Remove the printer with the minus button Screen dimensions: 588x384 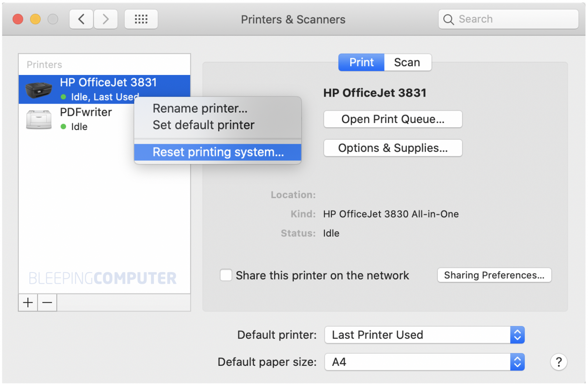[x=47, y=302]
